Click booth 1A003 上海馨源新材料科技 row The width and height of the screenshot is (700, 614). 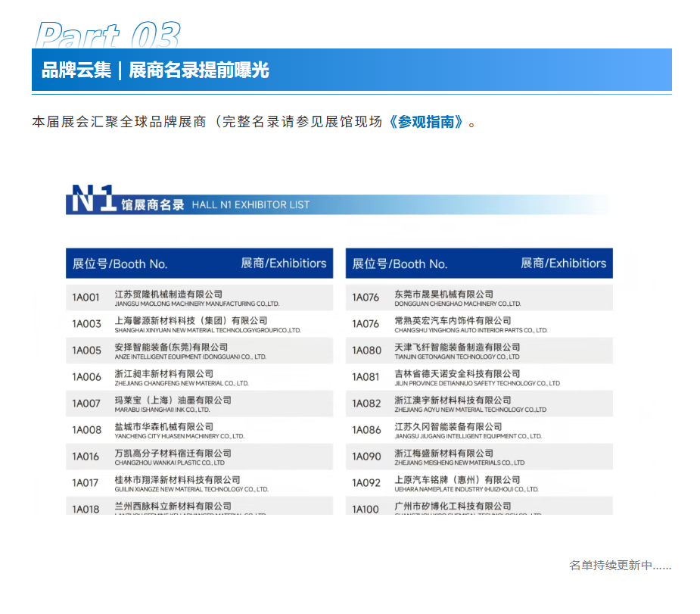pos(199,324)
